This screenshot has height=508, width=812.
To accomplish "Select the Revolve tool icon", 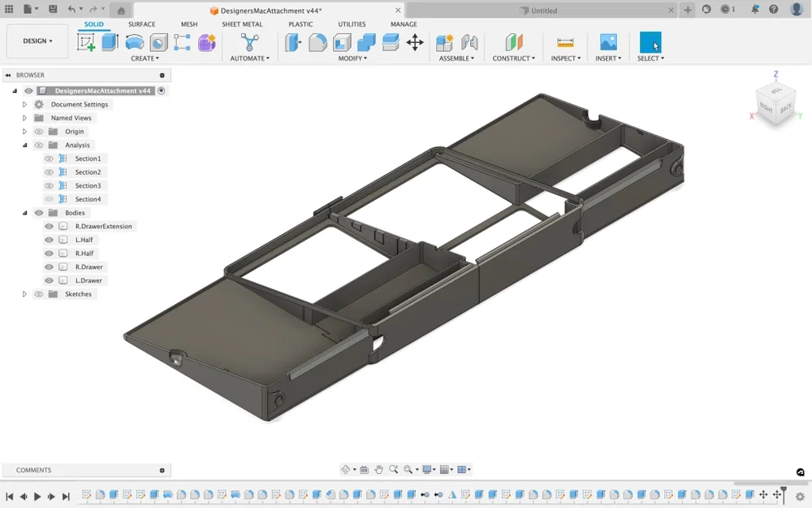I will tap(135, 42).
